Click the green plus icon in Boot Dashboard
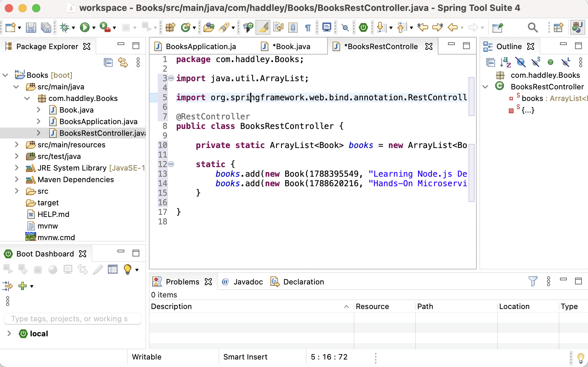Image resolution: width=588 pixels, height=367 pixels. pos(23,286)
